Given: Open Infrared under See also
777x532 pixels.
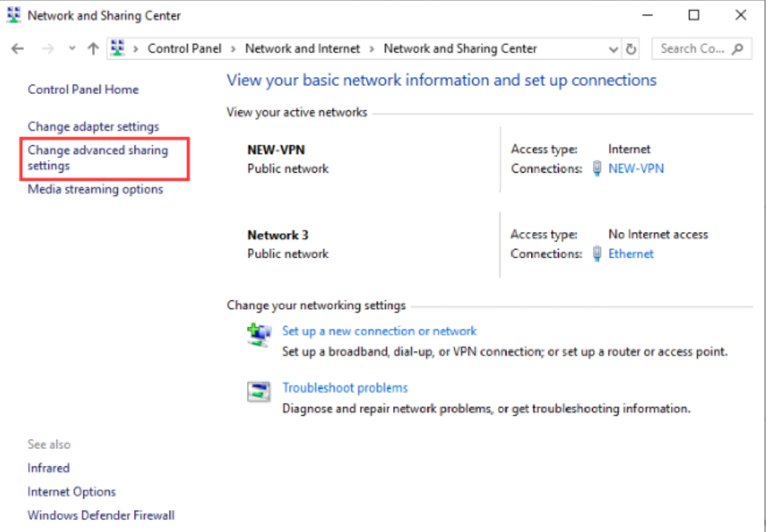Looking at the screenshot, I should (49, 468).
